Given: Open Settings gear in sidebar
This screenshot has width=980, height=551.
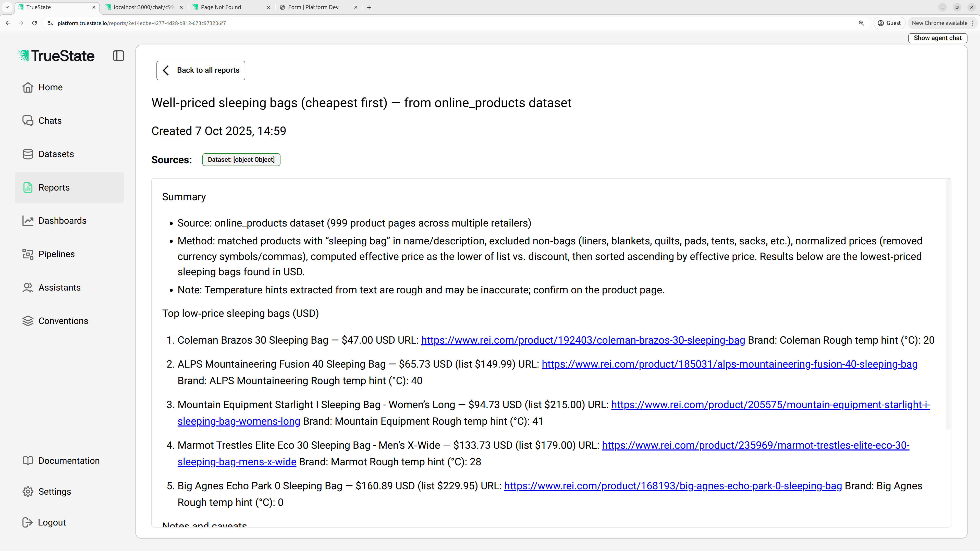Looking at the screenshot, I should click(28, 492).
